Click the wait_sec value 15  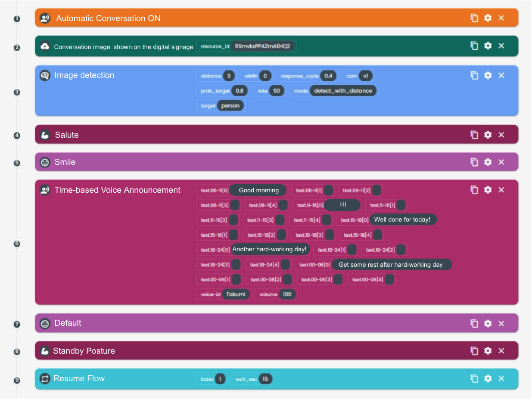click(265, 379)
